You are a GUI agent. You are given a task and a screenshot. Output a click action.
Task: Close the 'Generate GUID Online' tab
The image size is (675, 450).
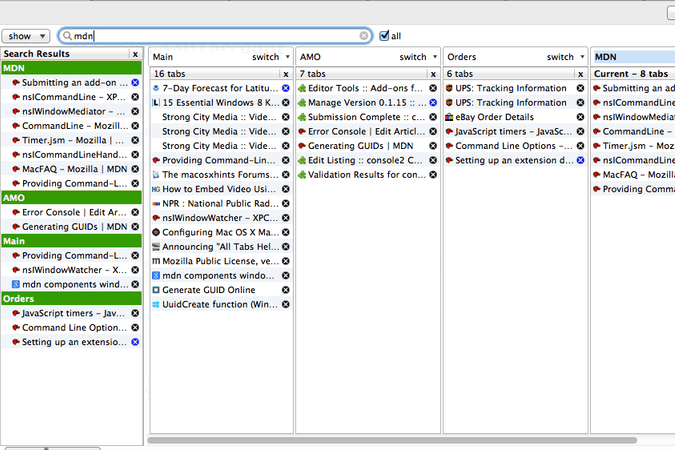(285, 290)
